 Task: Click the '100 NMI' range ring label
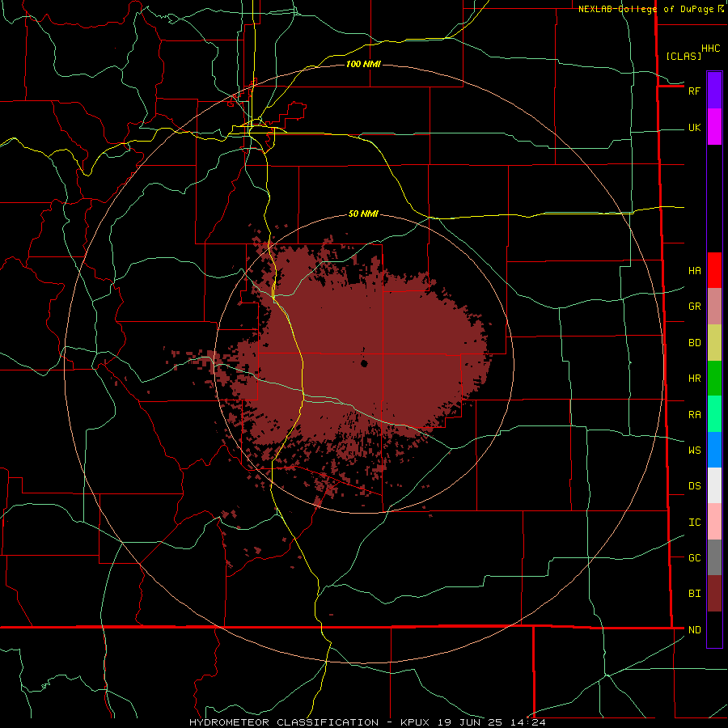(x=363, y=64)
